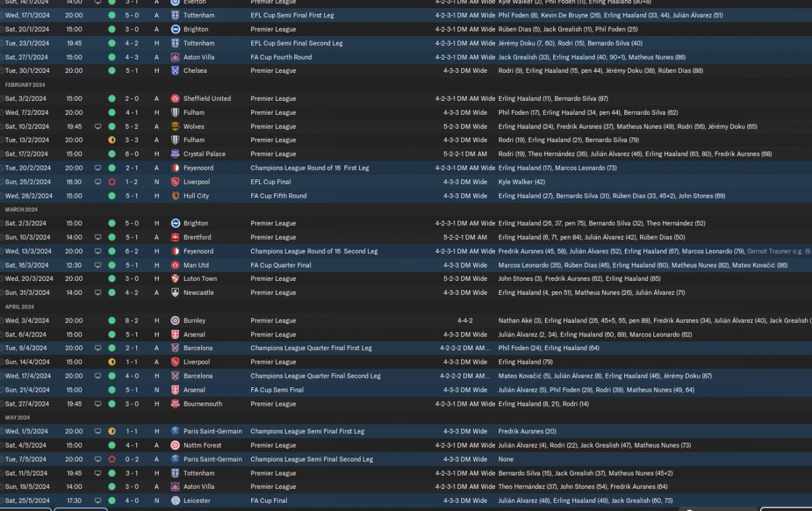Open the TV broadcast icon on the Man Utd row
Viewport: 812px width, 511px height.
98,265
